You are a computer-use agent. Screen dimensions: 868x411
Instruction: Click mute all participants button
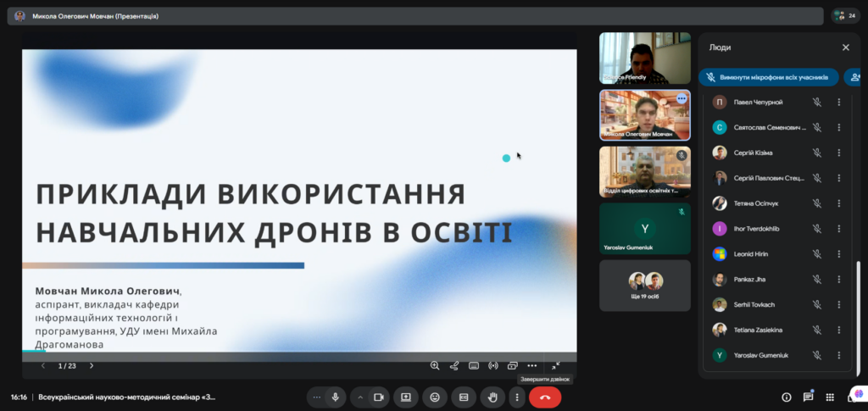pyautogui.click(x=768, y=77)
